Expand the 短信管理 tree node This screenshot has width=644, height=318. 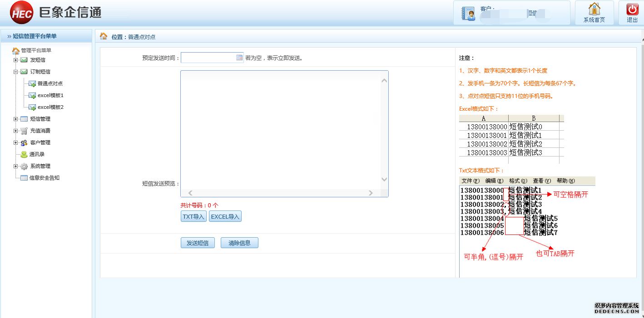tap(16, 119)
